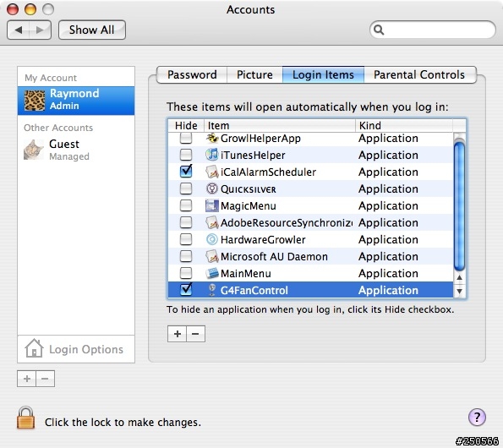Click the search magnifying glass icon

pyautogui.click(x=379, y=30)
